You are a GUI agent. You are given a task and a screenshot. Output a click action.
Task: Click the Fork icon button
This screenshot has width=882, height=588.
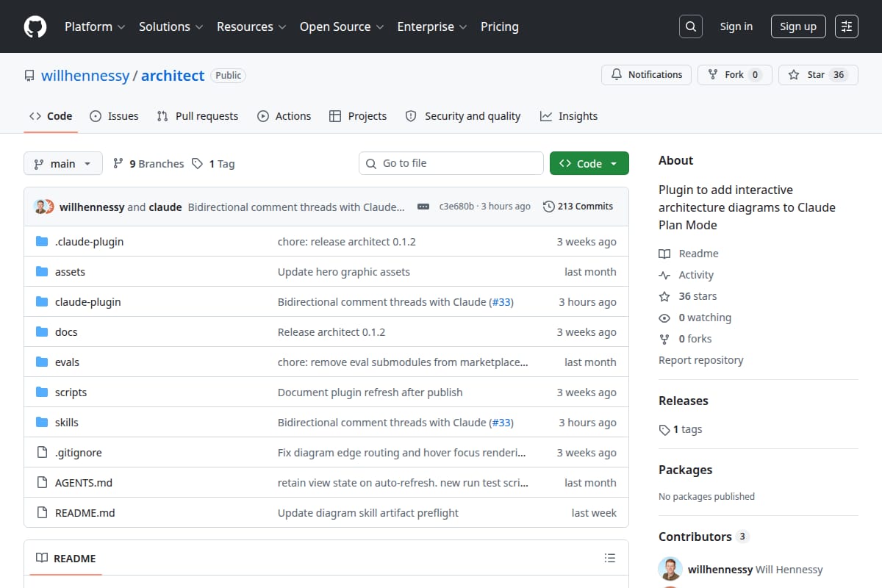(734, 75)
